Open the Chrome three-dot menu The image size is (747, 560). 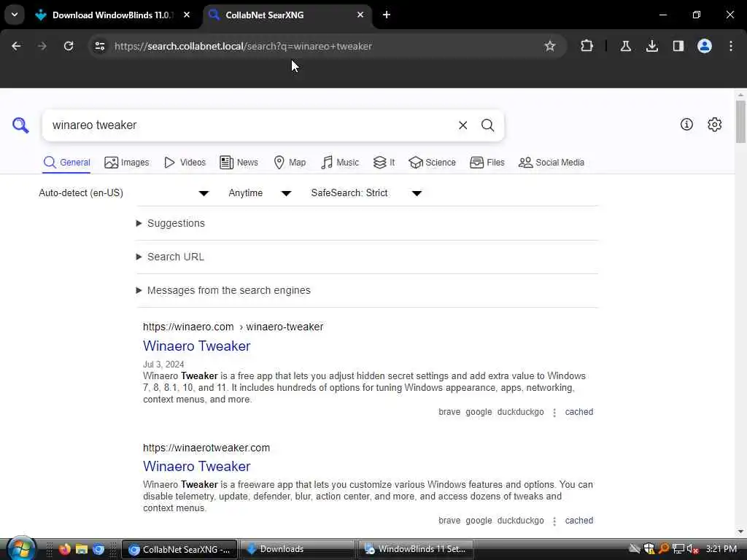[x=731, y=46]
